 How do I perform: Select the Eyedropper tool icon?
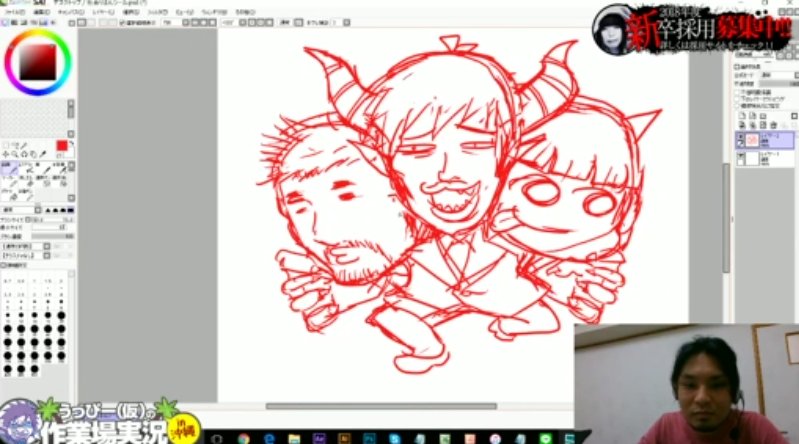41,152
